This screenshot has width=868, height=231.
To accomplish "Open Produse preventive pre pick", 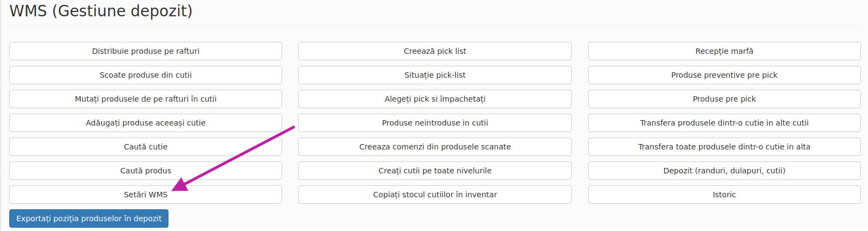I will point(725,75).
